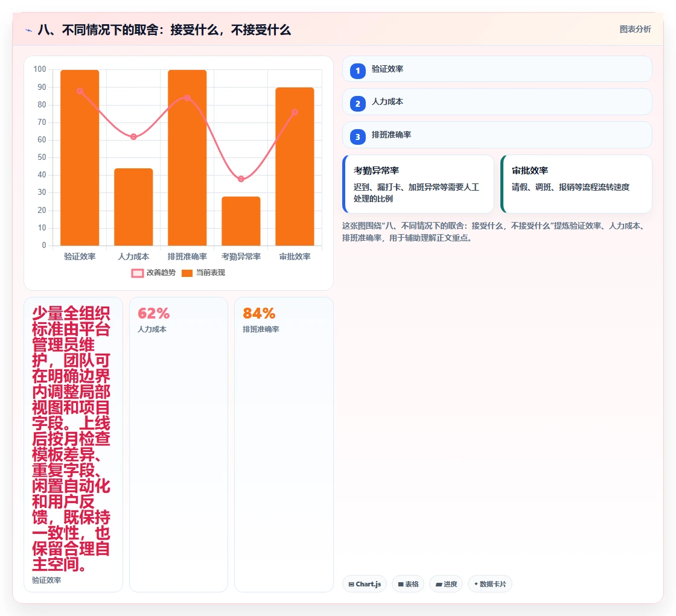Click the 表格 tag
Viewport: 676px width, 616px height.
pyautogui.click(x=408, y=584)
